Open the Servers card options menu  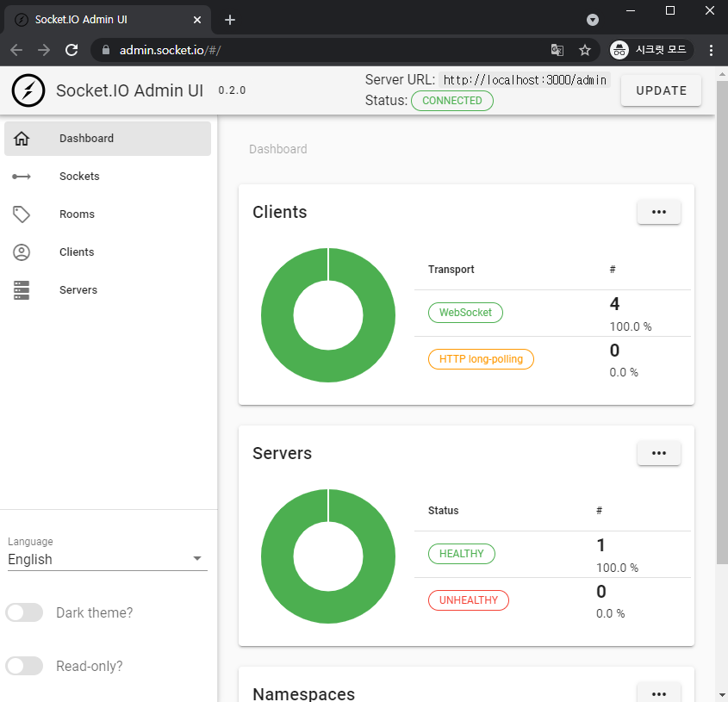(x=659, y=453)
